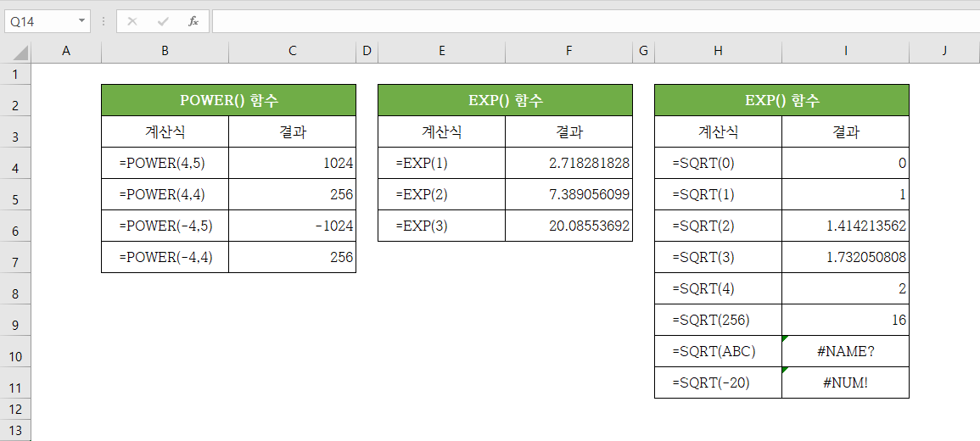This screenshot has height=441, width=980.
Task: Select the =SQRT(256) cell
Action: click(718, 320)
